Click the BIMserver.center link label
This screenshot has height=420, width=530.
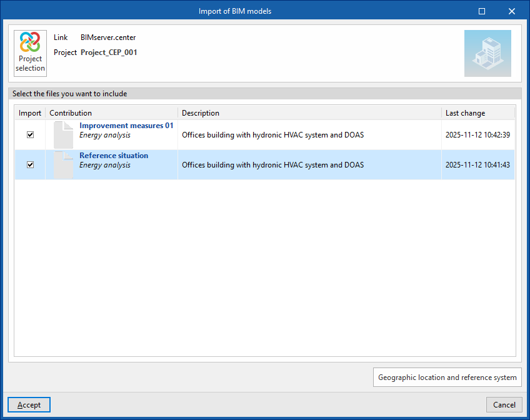[108, 37]
